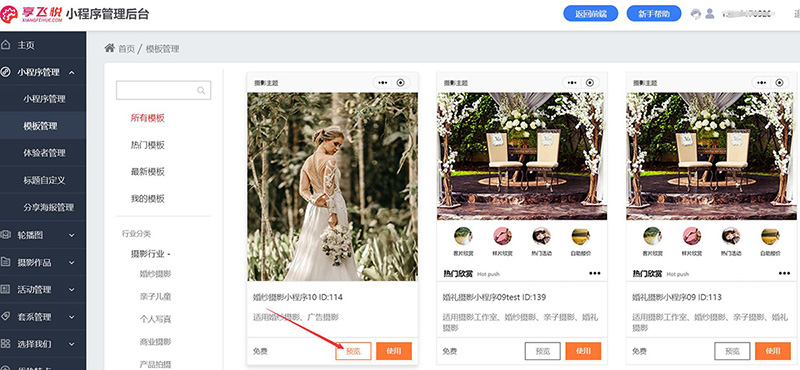Collapse the 摄影行业 category group
Image resolution: width=800 pixels, height=370 pixels.
pyautogui.click(x=151, y=254)
